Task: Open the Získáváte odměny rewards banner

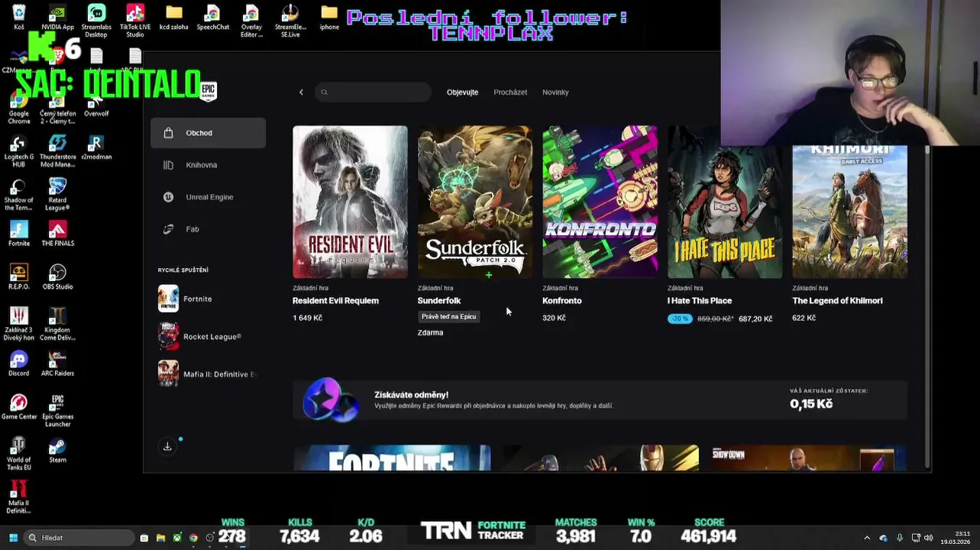Action: coord(600,400)
